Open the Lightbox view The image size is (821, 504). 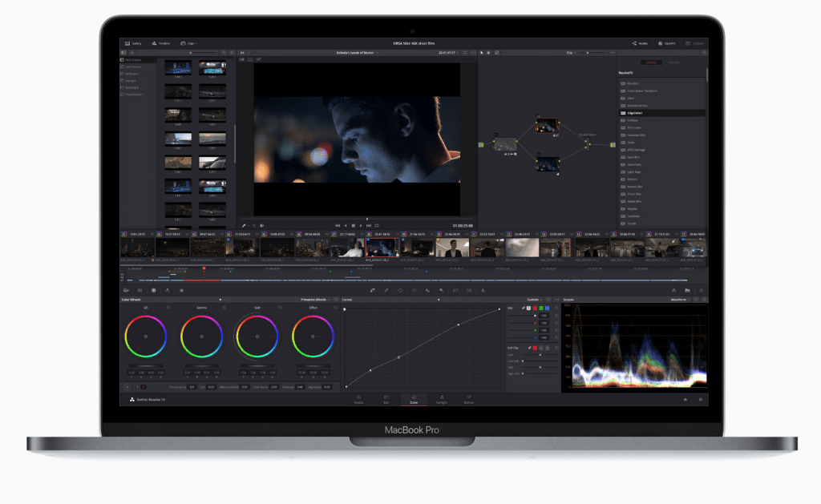point(694,43)
